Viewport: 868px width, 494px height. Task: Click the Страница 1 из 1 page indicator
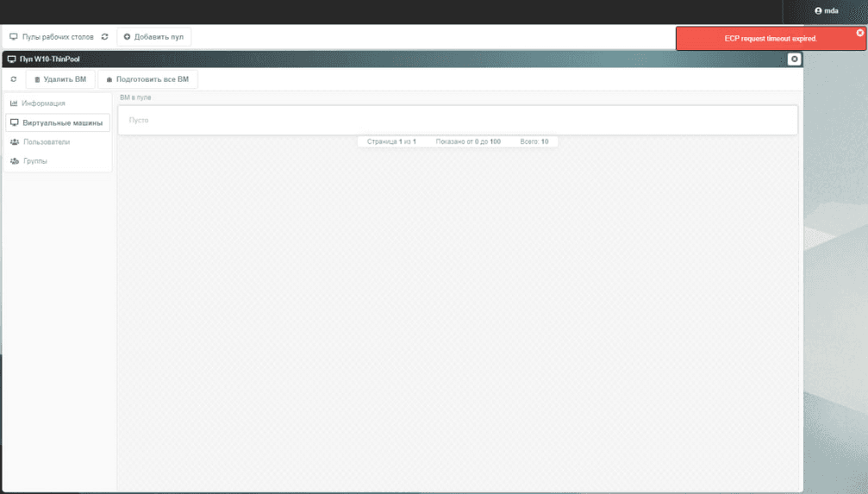tap(391, 141)
